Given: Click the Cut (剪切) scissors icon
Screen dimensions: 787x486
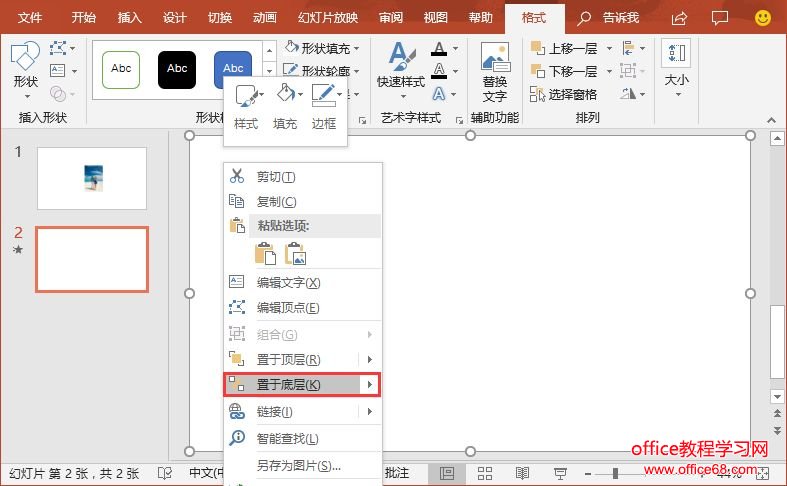Looking at the screenshot, I should pyautogui.click(x=237, y=177).
